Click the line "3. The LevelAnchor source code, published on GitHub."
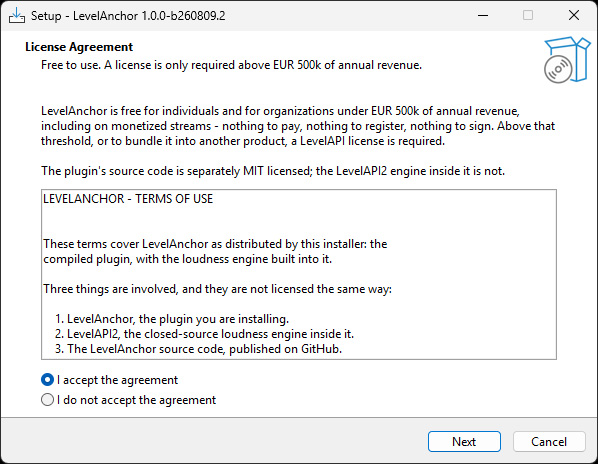 [x=198, y=349]
